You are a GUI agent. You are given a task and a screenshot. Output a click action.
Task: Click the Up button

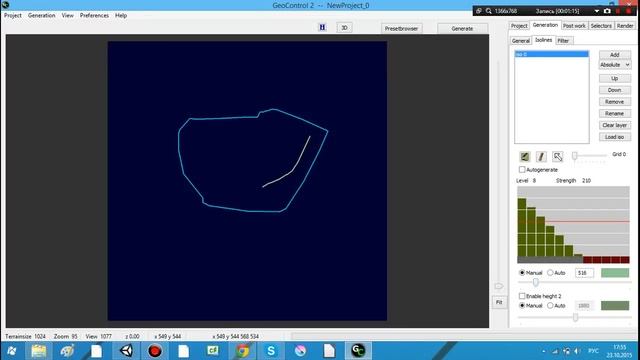(x=615, y=78)
